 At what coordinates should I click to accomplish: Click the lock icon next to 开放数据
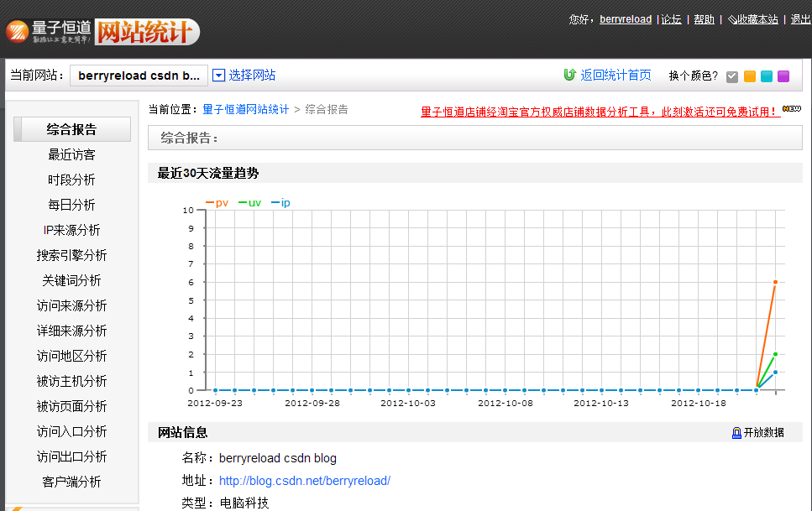pyautogui.click(x=736, y=433)
